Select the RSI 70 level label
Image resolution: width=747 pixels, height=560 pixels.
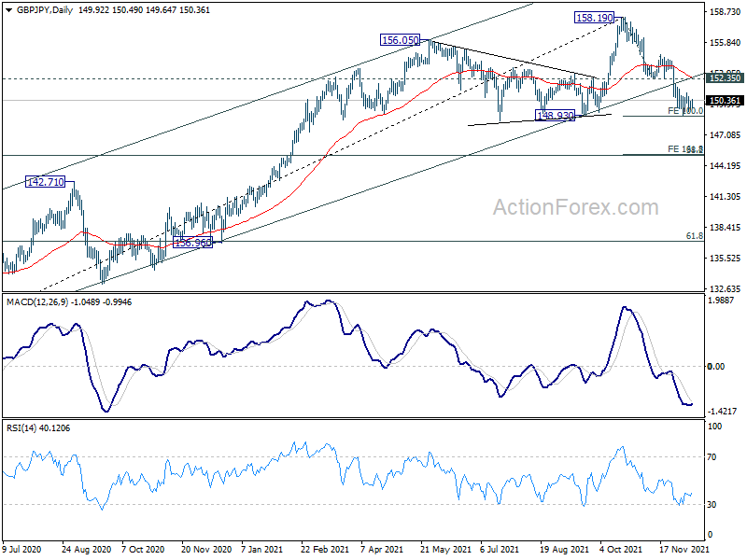pos(712,457)
